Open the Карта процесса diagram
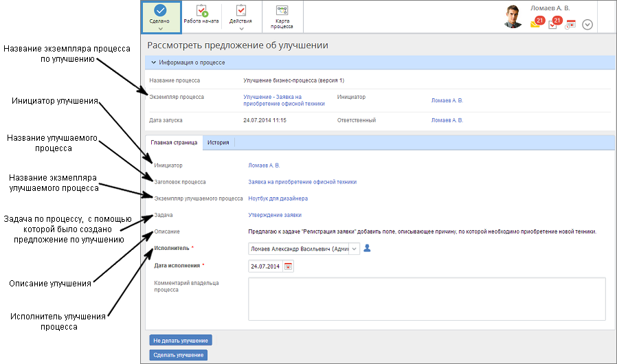This screenshot has height=364, width=617. [282, 11]
